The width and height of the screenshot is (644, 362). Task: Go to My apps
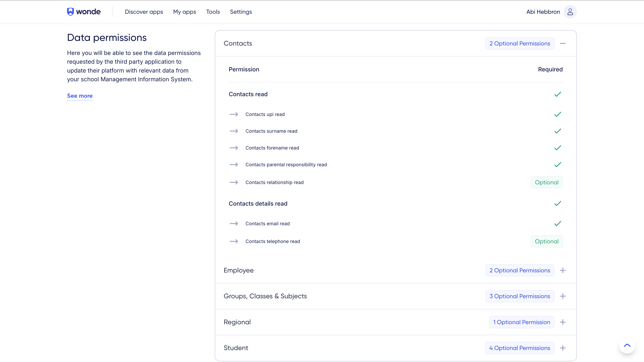point(184,12)
